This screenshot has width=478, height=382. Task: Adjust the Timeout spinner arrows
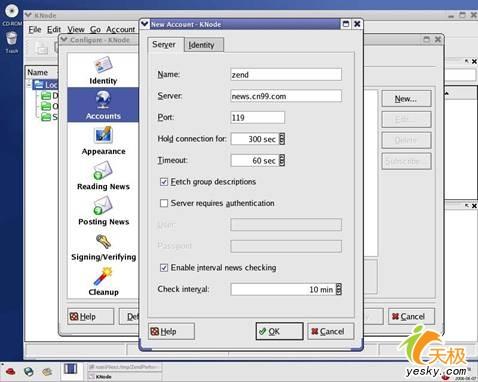(x=282, y=160)
